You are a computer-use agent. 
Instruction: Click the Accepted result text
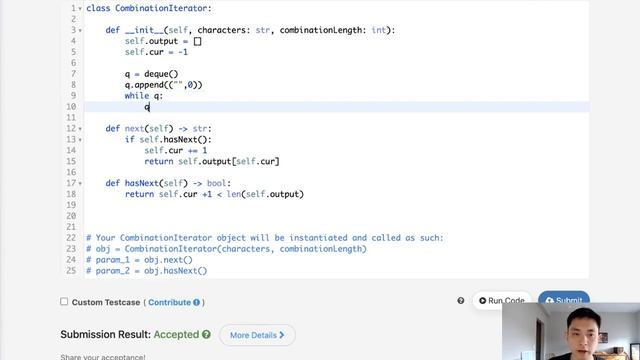176,335
